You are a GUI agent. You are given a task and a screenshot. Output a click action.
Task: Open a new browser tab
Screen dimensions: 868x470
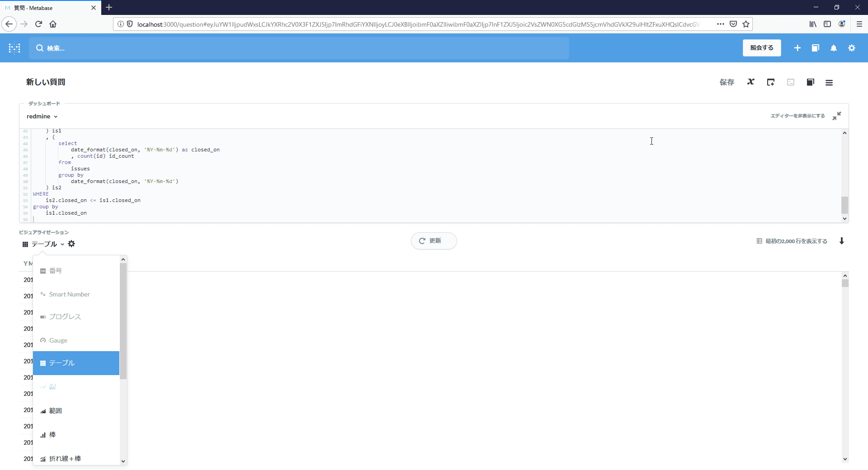click(x=109, y=8)
